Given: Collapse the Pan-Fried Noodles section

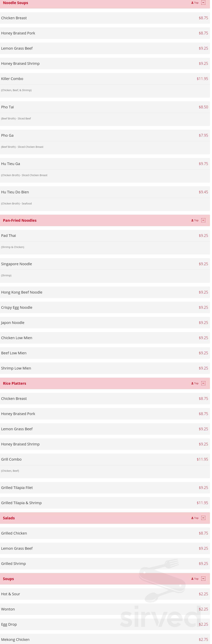Looking at the screenshot, I should point(203,220).
